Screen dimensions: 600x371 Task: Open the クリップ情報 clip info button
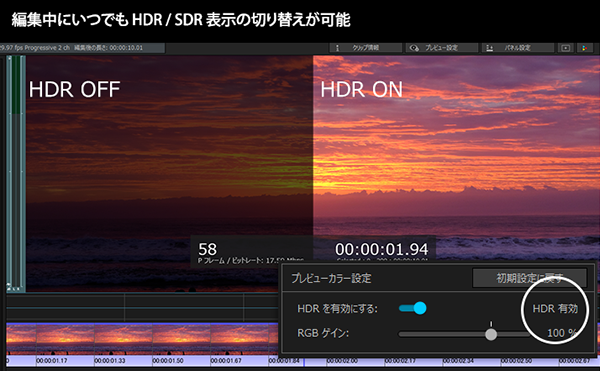[366, 48]
